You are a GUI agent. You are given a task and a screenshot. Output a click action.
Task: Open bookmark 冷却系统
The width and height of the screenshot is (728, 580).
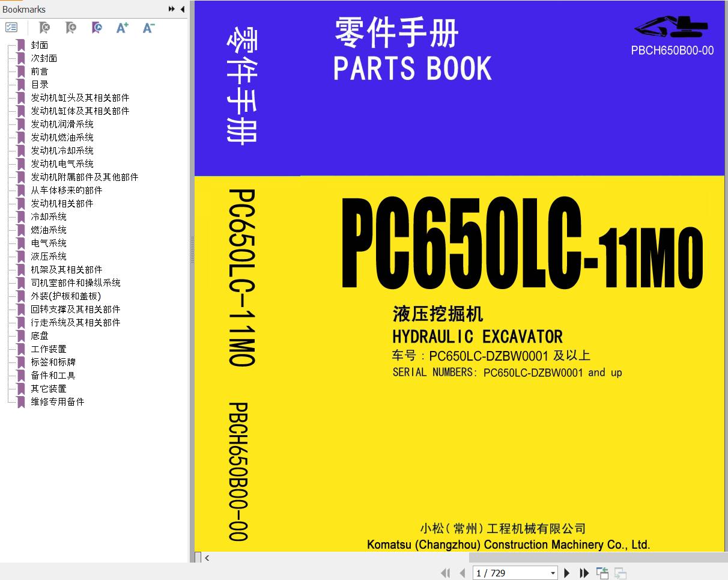point(49,217)
